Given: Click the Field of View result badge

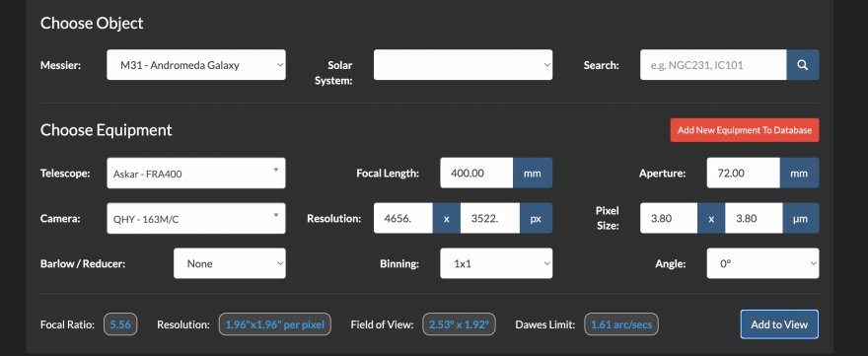Looking at the screenshot, I should point(459,324).
